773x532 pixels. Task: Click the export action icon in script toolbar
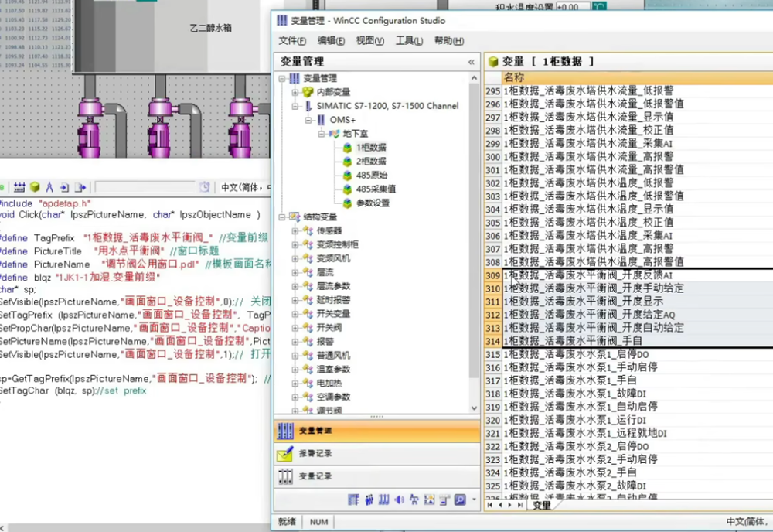[79, 187]
